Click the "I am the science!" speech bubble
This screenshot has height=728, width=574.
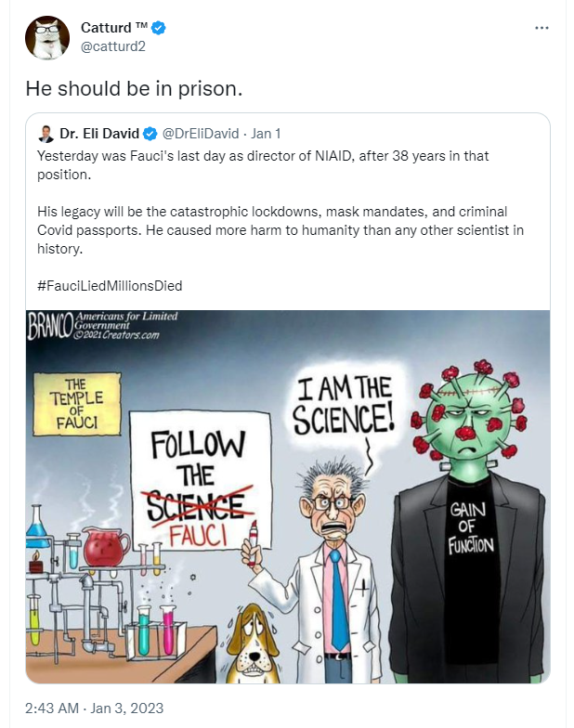pyautogui.click(x=341, y=405)
